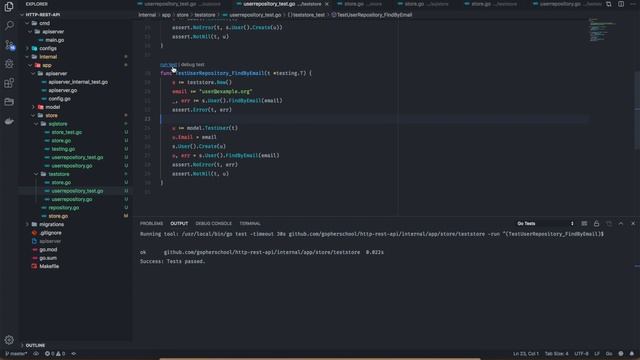Close the active userrepository_test.go tab
Screen dimensions: 640x360
pos(327,4)
